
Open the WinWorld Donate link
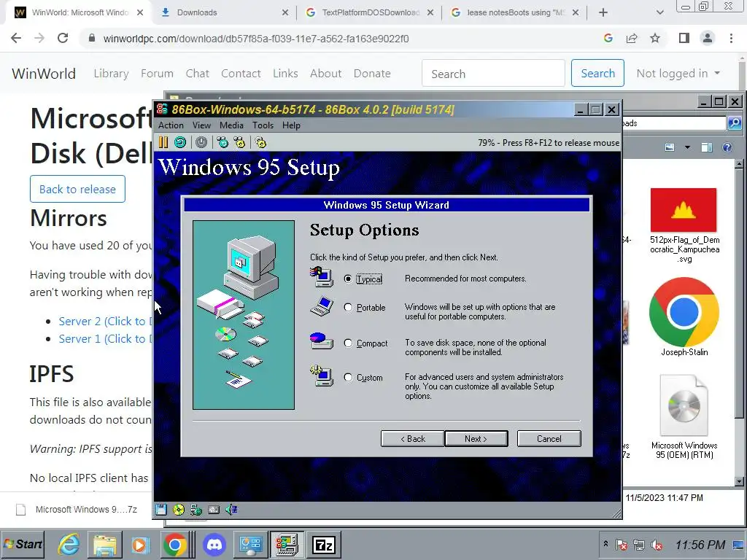[x=372, y=74]
